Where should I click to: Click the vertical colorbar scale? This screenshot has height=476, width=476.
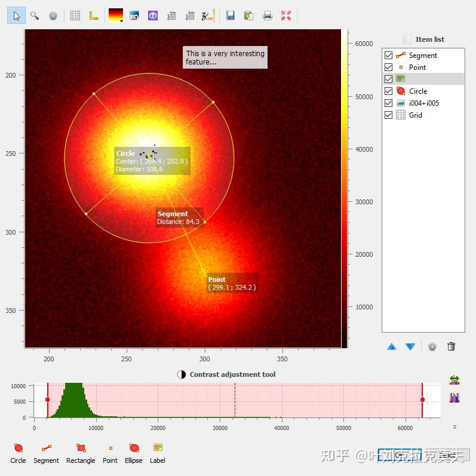344,189
